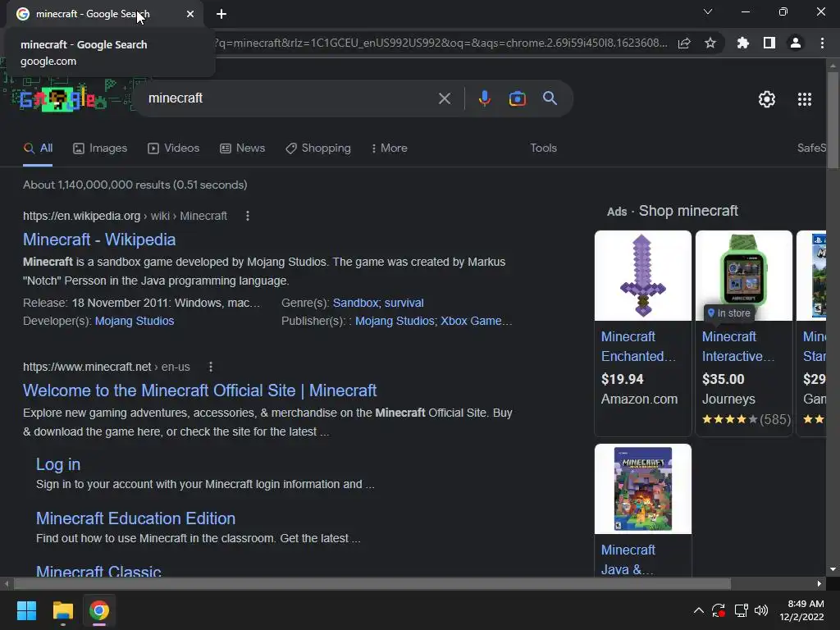The width and height of the screenshot is (840, 630).
Task: Open the Chrome profile icon
Action: point(796,43)
